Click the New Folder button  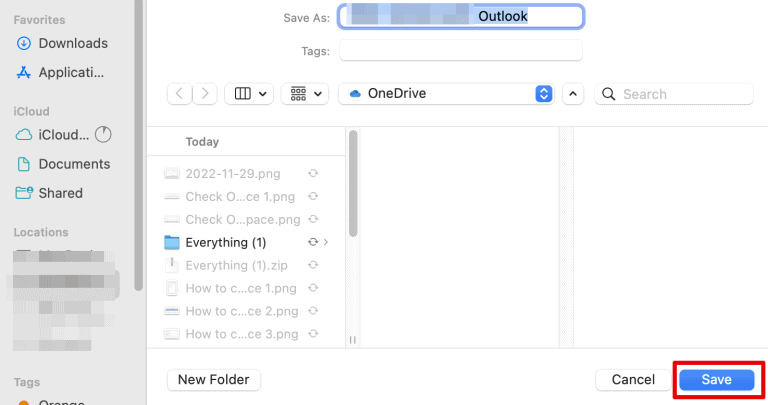[214, 380]
